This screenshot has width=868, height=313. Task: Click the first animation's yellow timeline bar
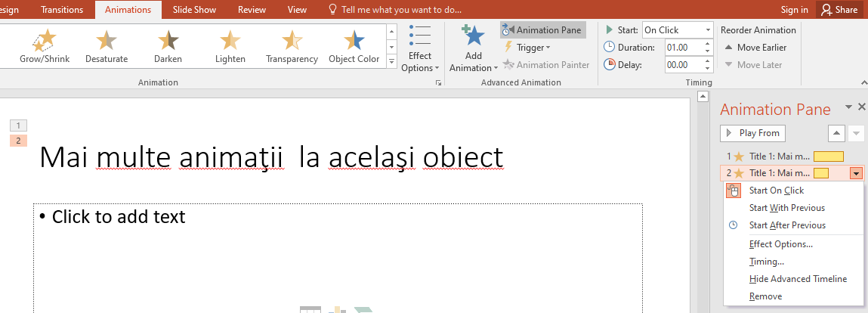(828, 156)
